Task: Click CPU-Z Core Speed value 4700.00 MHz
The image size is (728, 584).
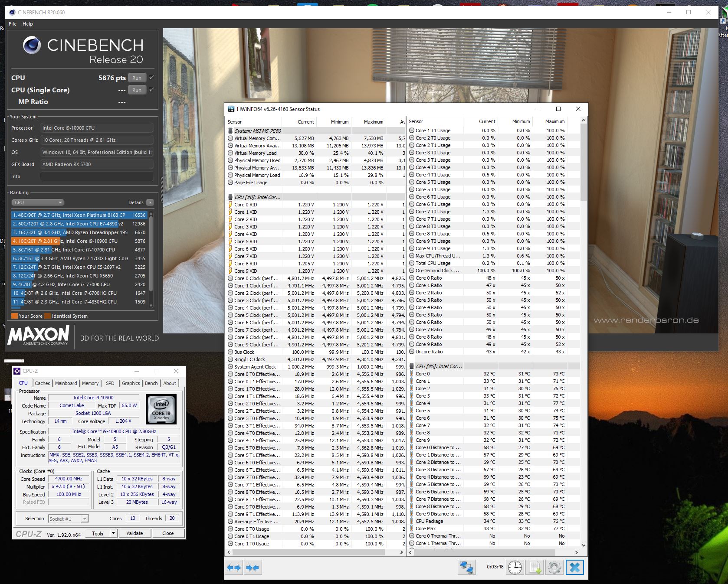Action: click(69, 479)
